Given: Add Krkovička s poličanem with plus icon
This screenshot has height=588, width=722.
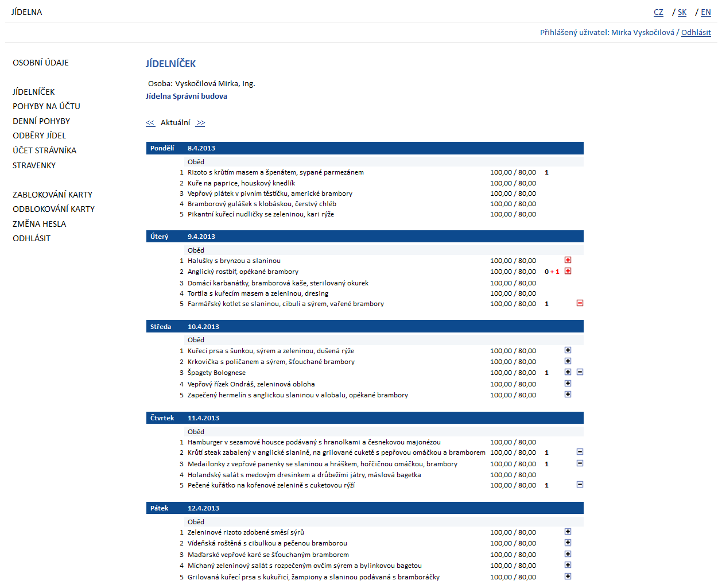Looking at the screenshot, I should (568, 361).
